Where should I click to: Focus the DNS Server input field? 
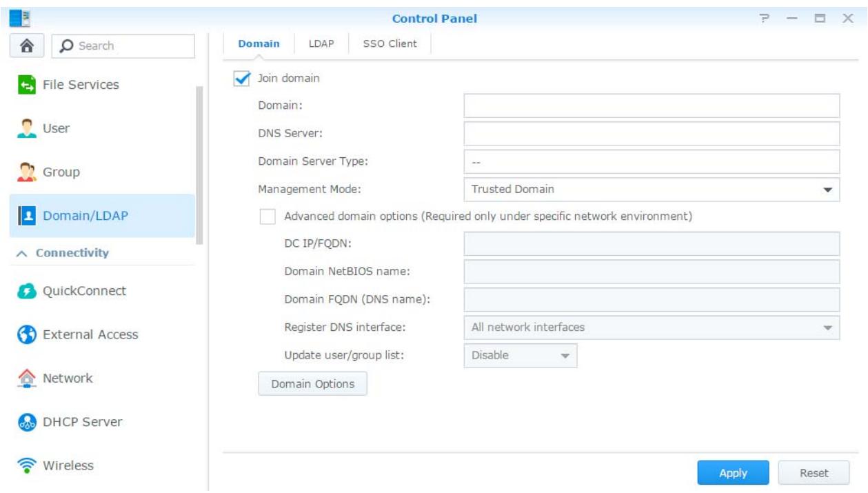pos(652,134)
